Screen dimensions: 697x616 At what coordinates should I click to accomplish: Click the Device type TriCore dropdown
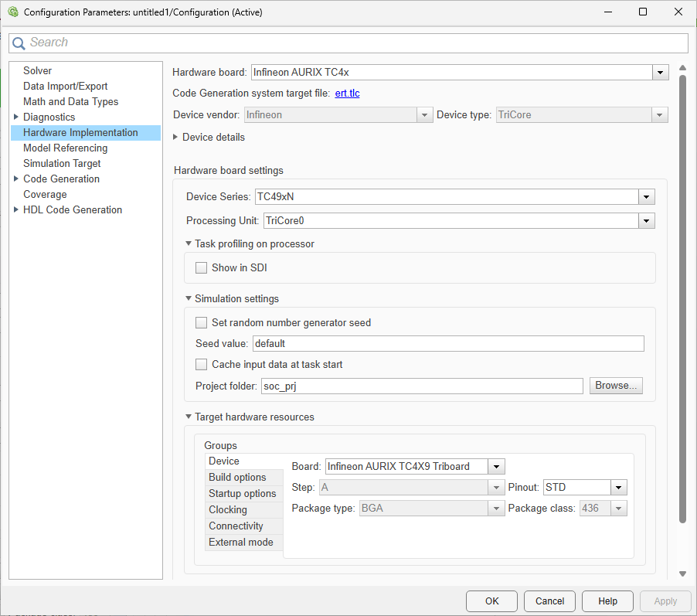coord(581,115)
